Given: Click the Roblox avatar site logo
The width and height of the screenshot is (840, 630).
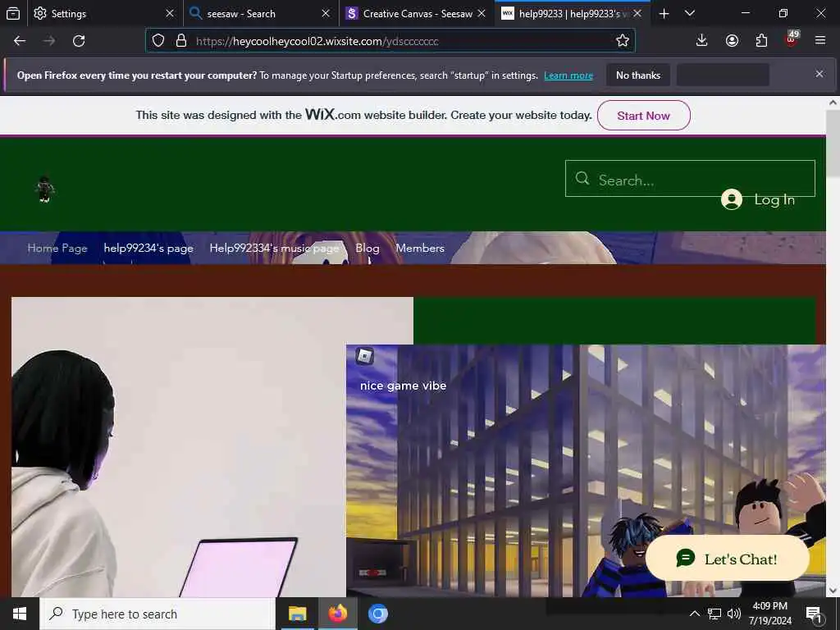Looking at the screenshot, I should [45, 189].
